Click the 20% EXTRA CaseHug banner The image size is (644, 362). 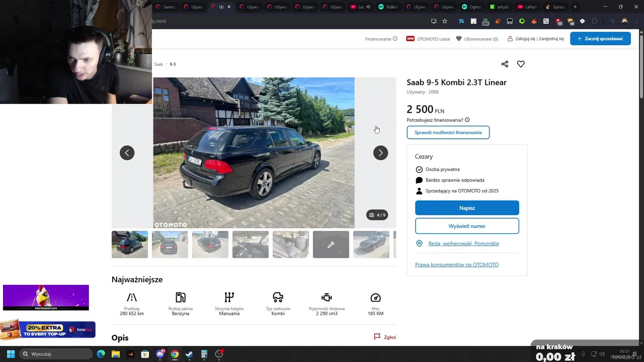tap(48, 329)
